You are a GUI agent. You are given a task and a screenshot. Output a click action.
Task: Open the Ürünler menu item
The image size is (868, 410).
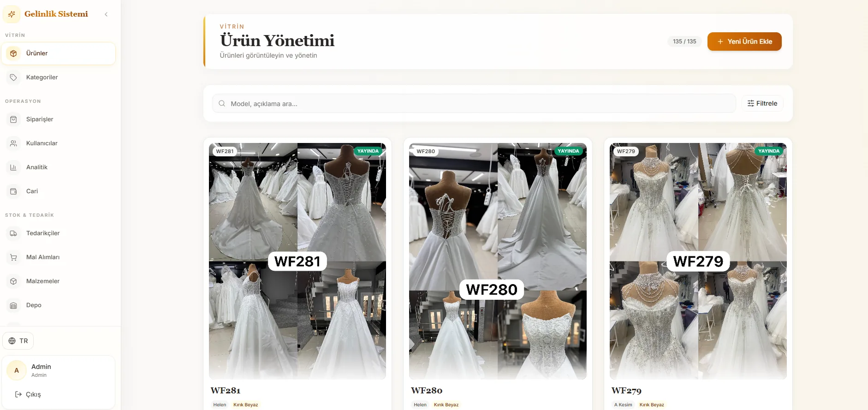coord(58,53)
